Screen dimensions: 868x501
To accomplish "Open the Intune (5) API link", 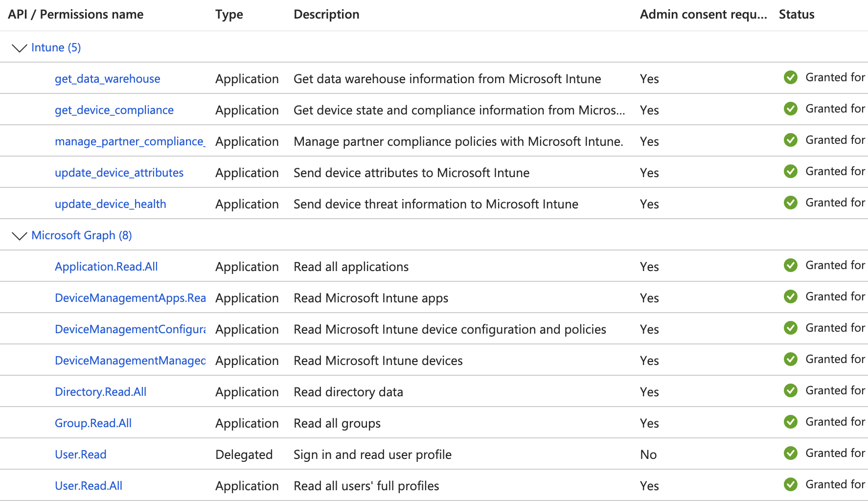I will coord(56,47).
